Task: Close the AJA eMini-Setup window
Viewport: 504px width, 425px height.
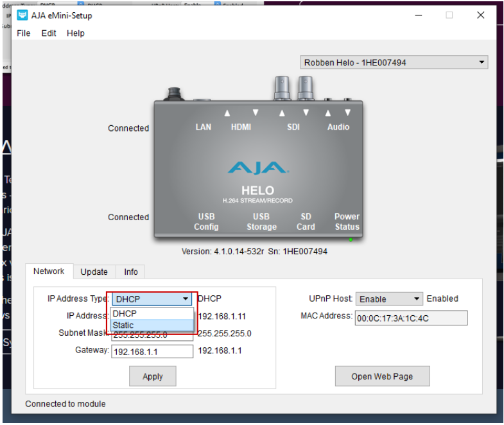Action: pos(480,15)
